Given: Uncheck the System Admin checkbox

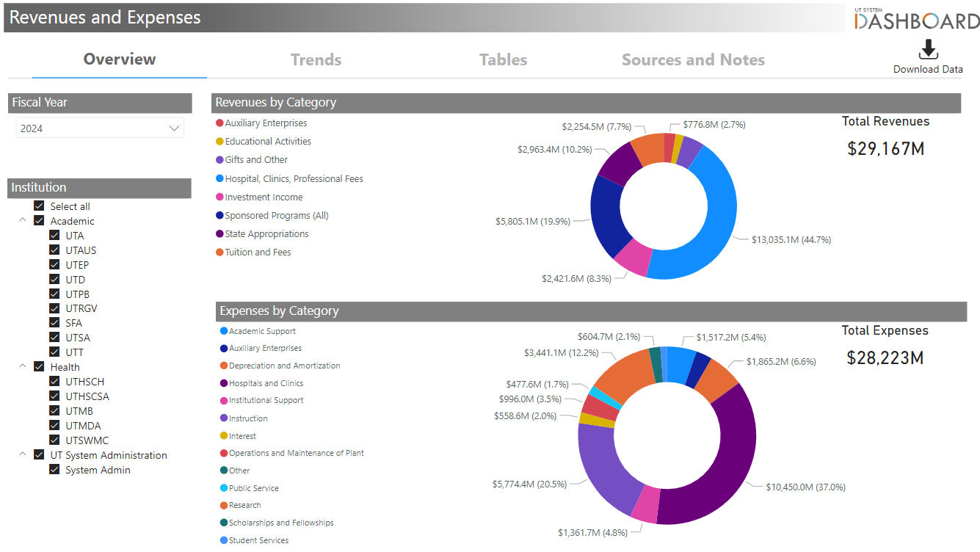Looking at the screenshot, I should click(x=54, y=469).
